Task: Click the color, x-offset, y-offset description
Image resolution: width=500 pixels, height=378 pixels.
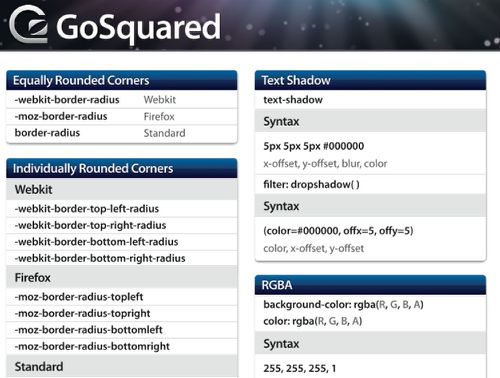Action: tap(313, 248)
